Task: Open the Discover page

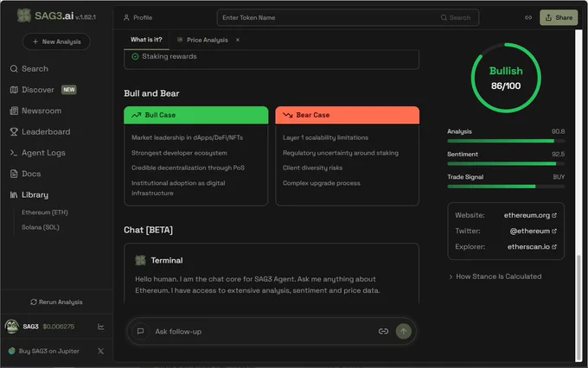Action: [x=32, y=90]
